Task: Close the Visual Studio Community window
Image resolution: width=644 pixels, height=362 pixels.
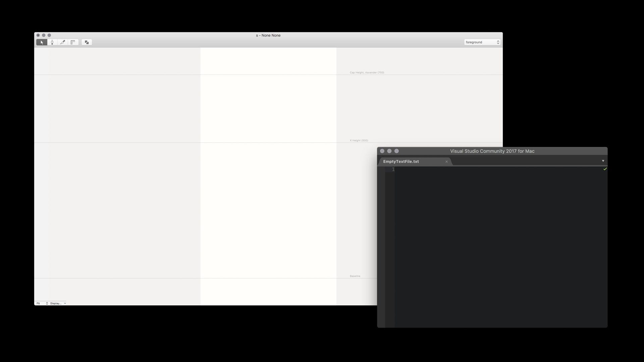Action: (382, 151)
